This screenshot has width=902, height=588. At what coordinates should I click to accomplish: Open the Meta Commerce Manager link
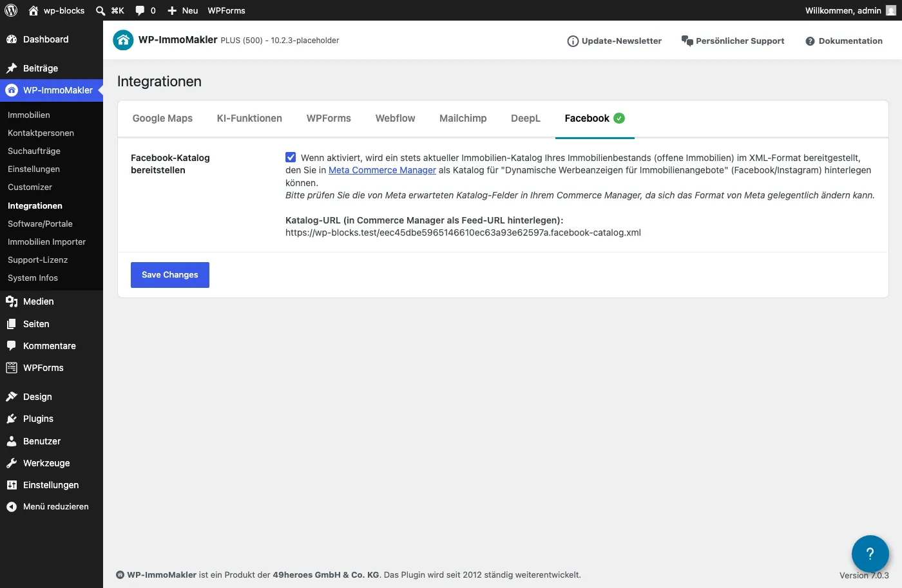coord(382,170)
